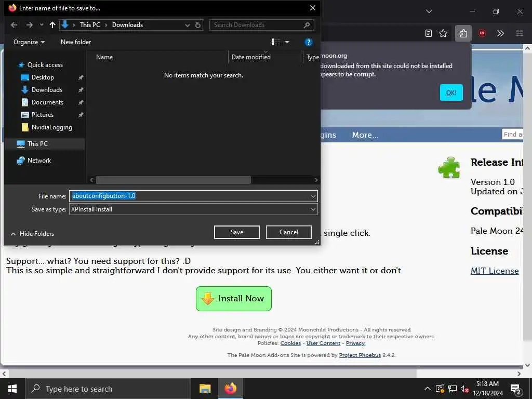The width and height of the screenshot is (532, 399).
Task: Select This PC in navigation pane
Action: pos(37,144)
